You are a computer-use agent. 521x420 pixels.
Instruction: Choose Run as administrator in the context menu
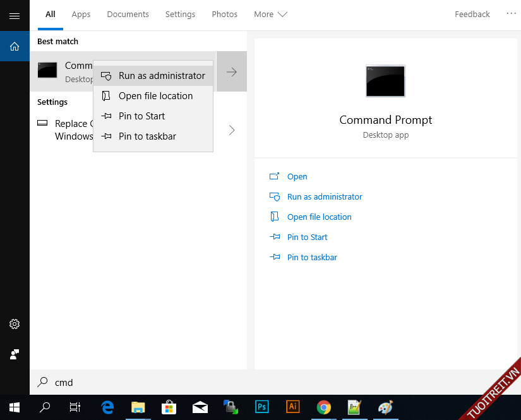click(x=161, y=76)
